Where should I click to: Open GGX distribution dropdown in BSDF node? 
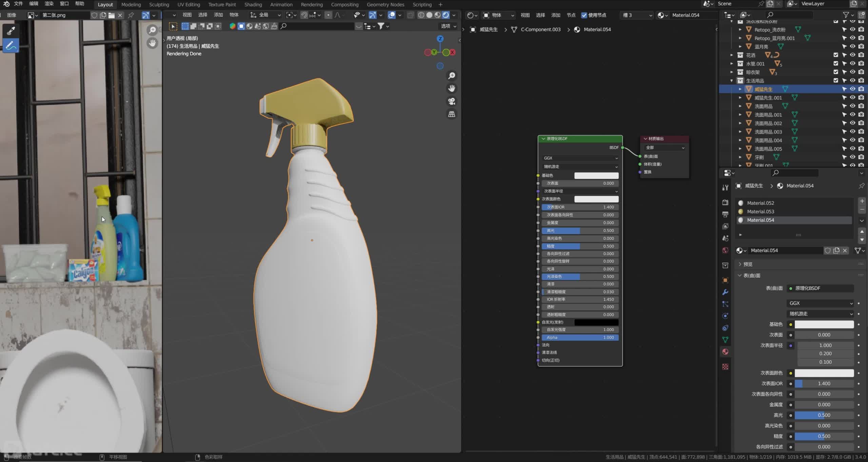tap(580, 158)
